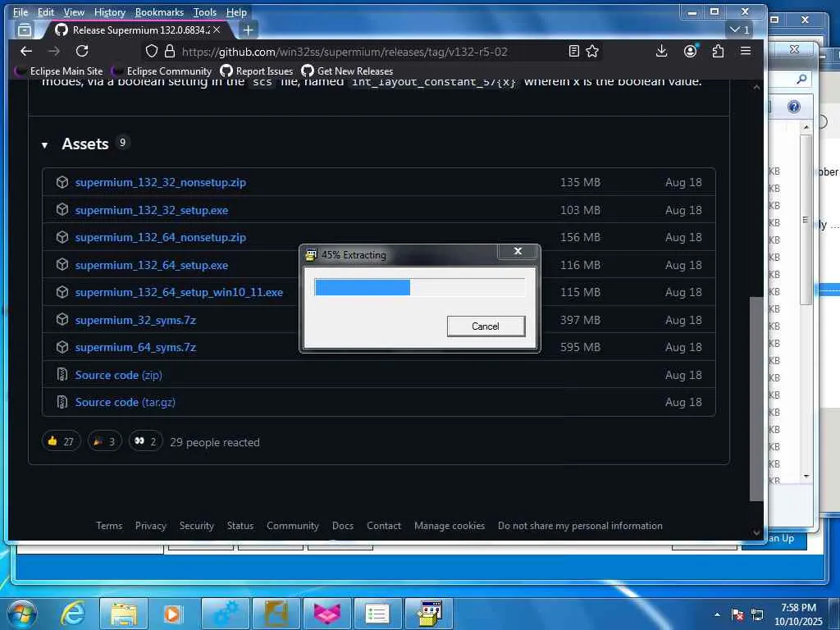Open Action Center flag in tray
The height and width of the screenshot is (630, 840).
point(737,615)
